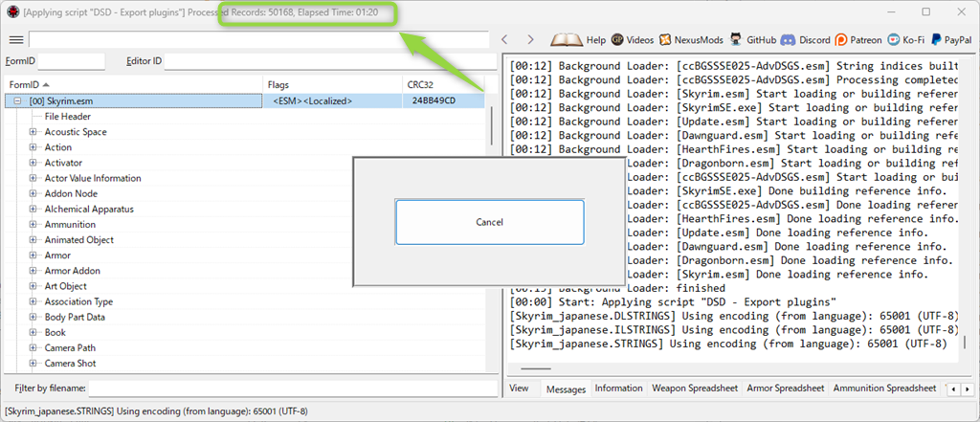Expand the Alchemical Apparatus group
Viewport: 980px width, 422px height.
point(33,209)
